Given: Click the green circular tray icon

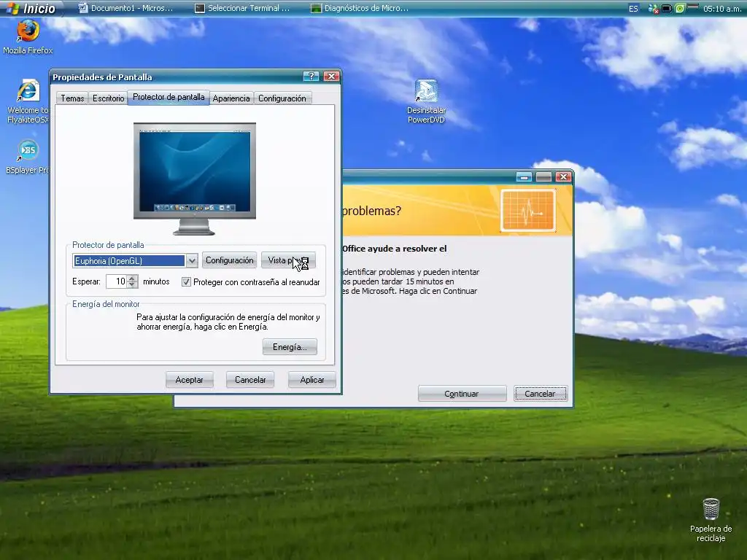Looking at the screenshot, I should [x=680, y=9].
